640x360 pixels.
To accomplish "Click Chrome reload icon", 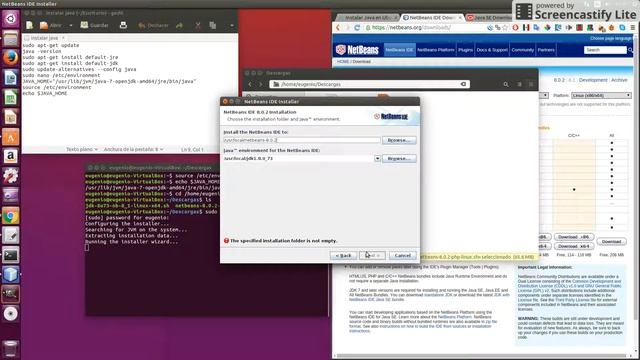I will point(357,28).
